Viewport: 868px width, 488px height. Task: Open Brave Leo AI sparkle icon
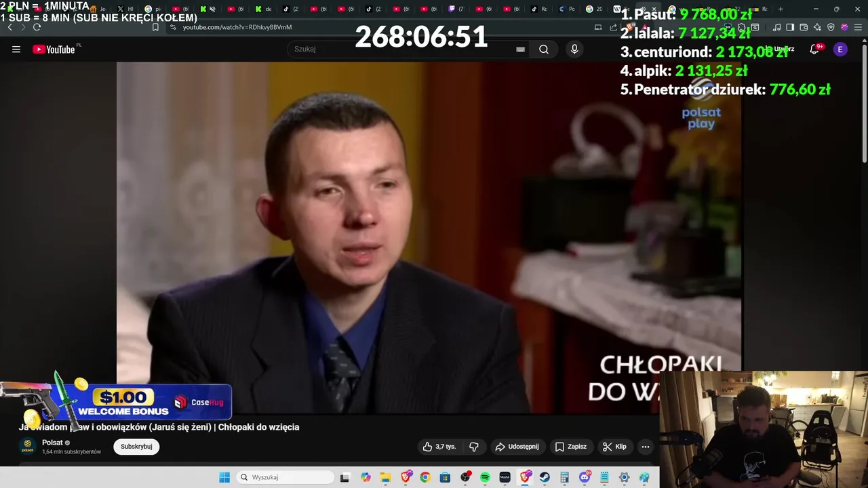click(817, 27)
